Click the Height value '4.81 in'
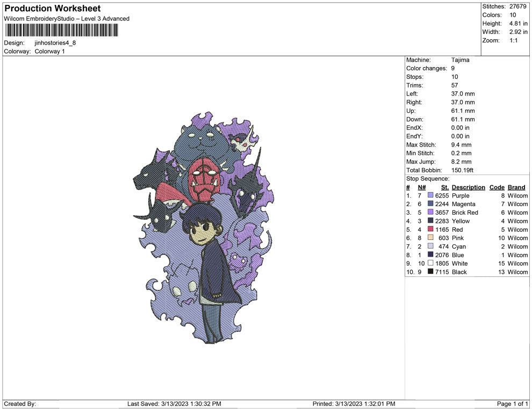The width and height of the screenshot is (532, 409). coord(518,24)
